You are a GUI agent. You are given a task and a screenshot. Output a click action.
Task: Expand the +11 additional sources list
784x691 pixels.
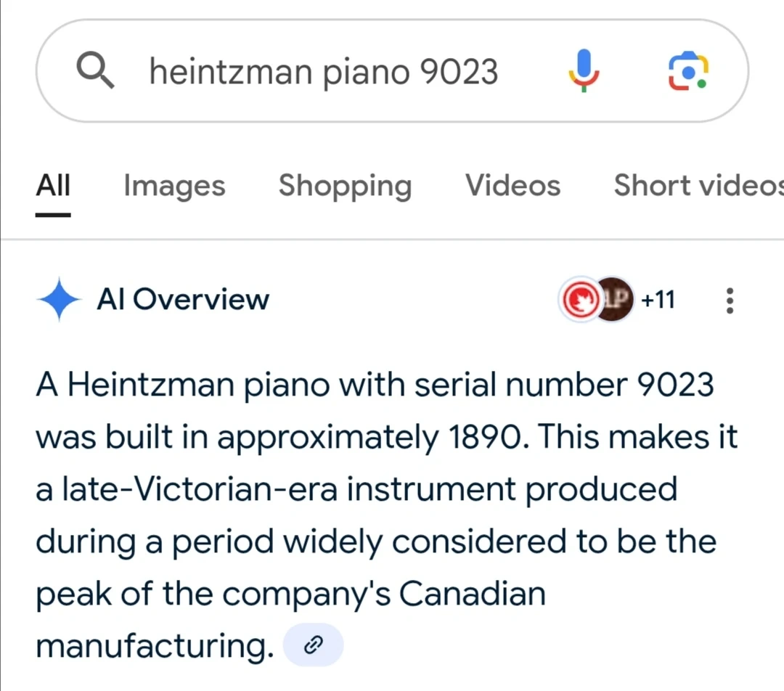(658, 299)
